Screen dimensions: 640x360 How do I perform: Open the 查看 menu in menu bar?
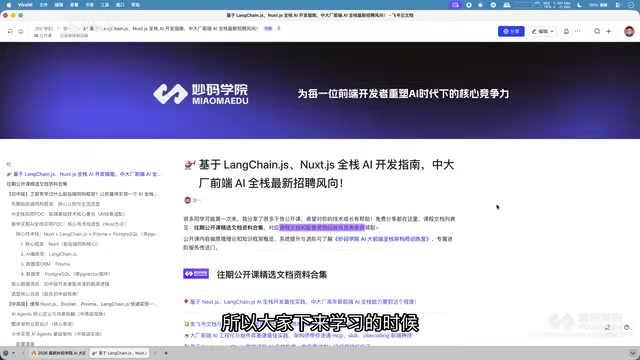74,5
